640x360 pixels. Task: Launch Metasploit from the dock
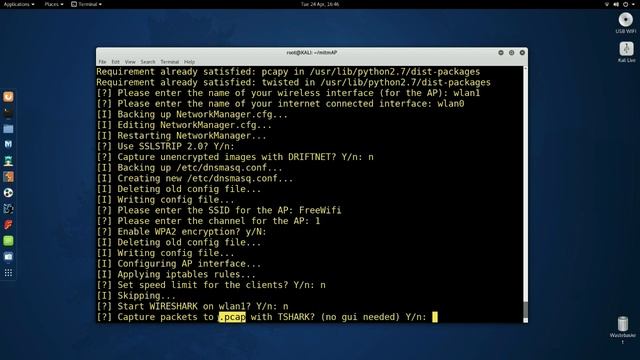8,144
